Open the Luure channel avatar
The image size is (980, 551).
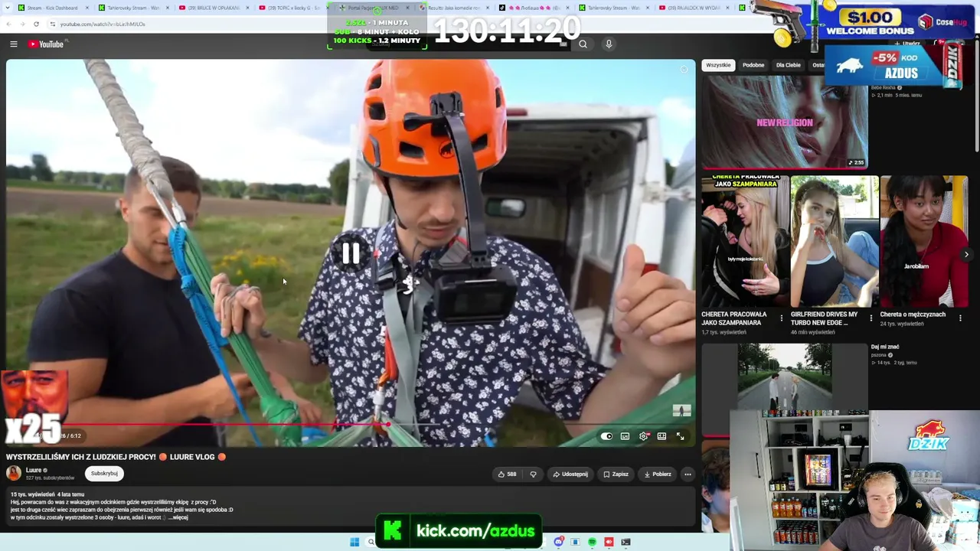pyautogui.click(x=14, y=474)
